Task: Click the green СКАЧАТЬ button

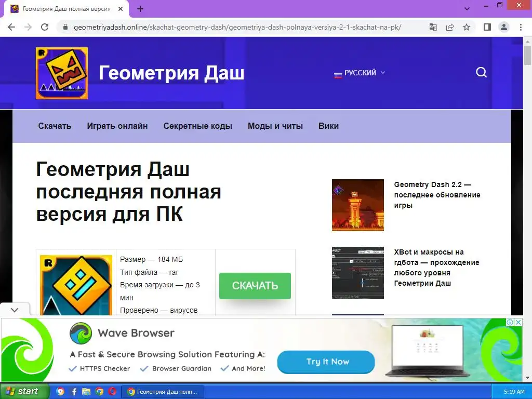Action: 255,286
